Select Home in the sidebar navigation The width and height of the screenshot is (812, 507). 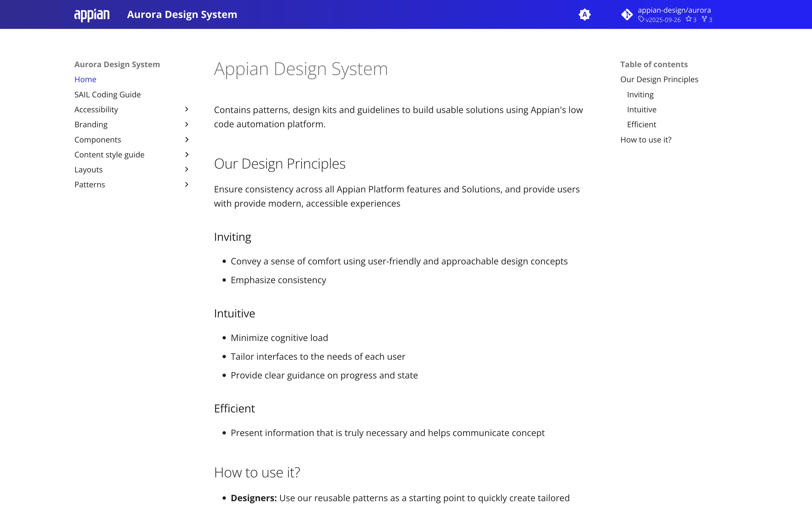(x=85, y=79)
